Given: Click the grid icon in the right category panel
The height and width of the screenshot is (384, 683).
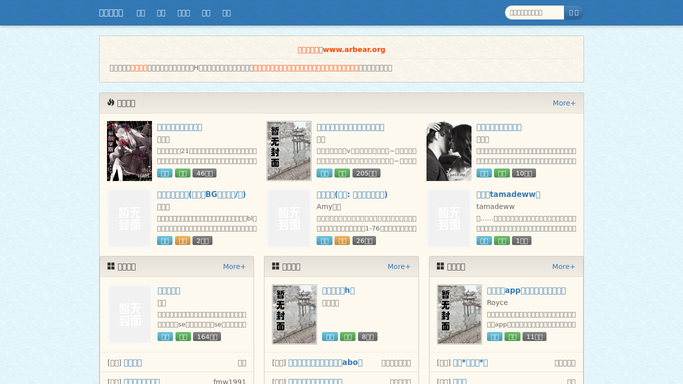Looking at the screenshot, I should click(440, 266).
